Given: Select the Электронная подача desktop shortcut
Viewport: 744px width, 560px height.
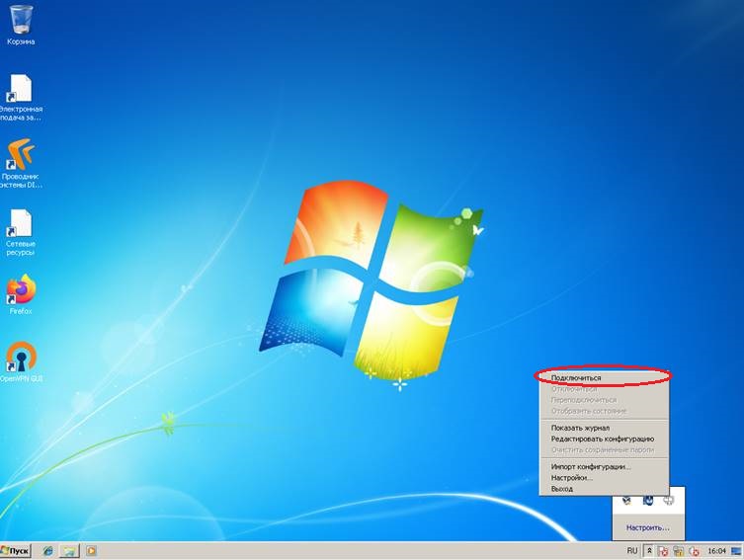Looking at the screenshot, I should click(x=21, y=97).
